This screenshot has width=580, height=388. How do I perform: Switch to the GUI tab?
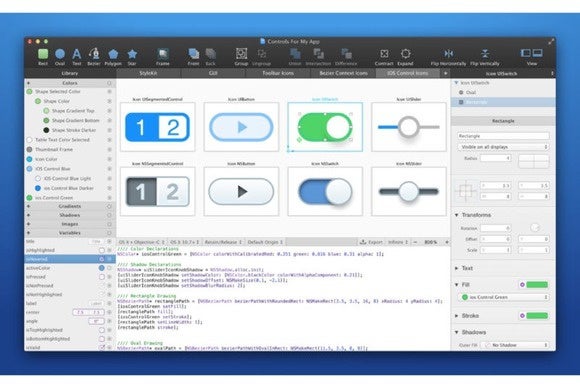[213, 73]
